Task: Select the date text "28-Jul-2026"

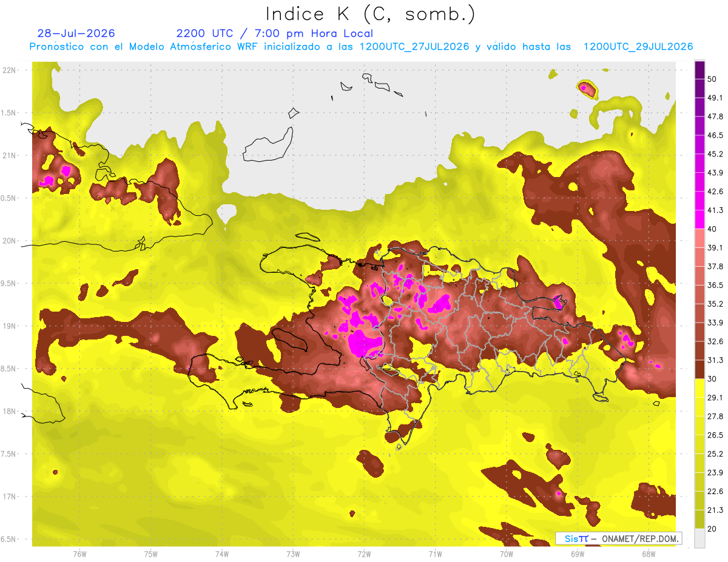Action: 76,33
